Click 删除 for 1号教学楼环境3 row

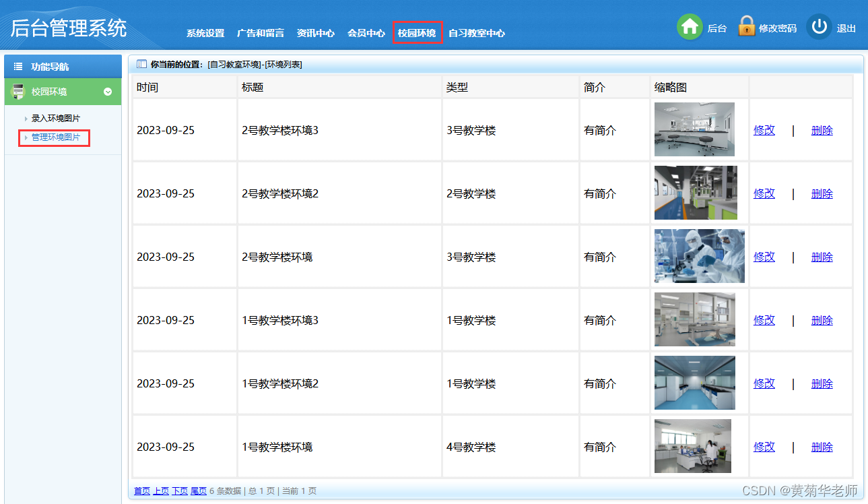pyautogui.click(x=822, y=320)
